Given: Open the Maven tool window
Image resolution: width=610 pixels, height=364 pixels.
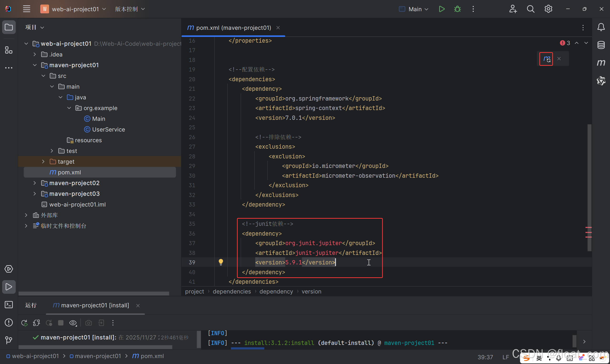Looking at the screenshot, I should [x=601, y=63].
